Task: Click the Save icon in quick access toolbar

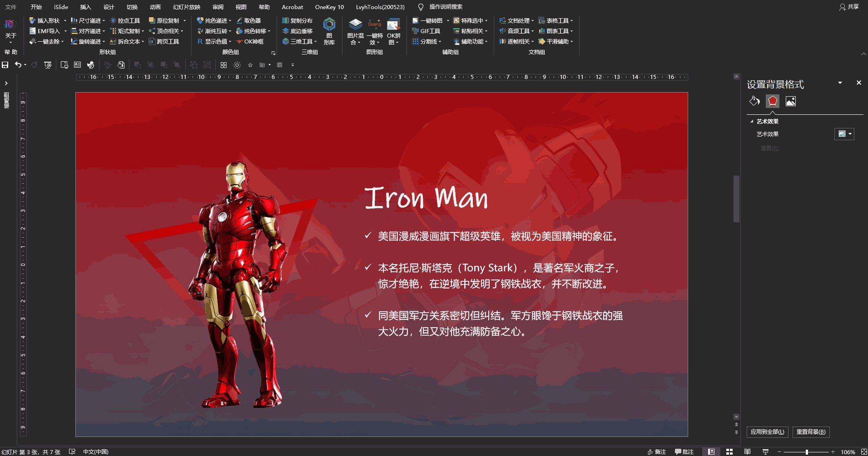Action: click(x=5, y=65)
